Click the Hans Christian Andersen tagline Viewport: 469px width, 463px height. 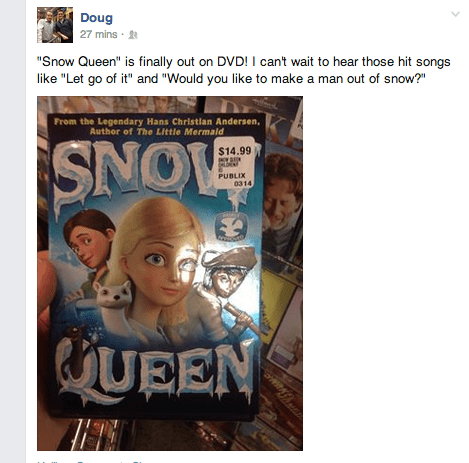coord(157,126)
